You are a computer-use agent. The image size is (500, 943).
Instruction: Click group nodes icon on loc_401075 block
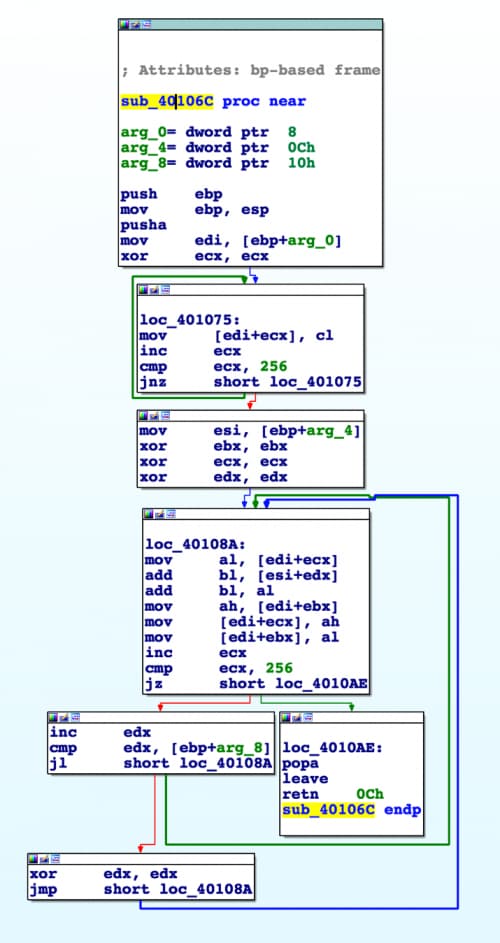point(165,290)
